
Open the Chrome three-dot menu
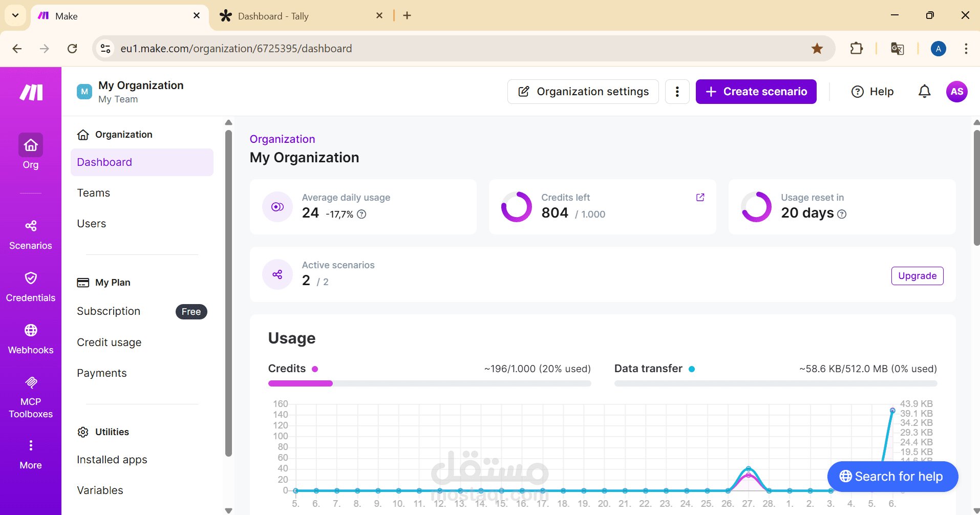(x=966, y=49)
